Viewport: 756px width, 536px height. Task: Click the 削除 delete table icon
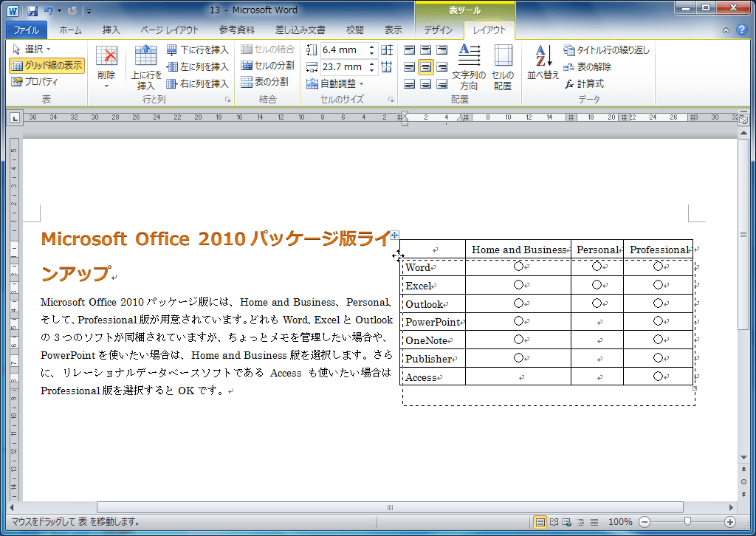click(x=106, y=56)
